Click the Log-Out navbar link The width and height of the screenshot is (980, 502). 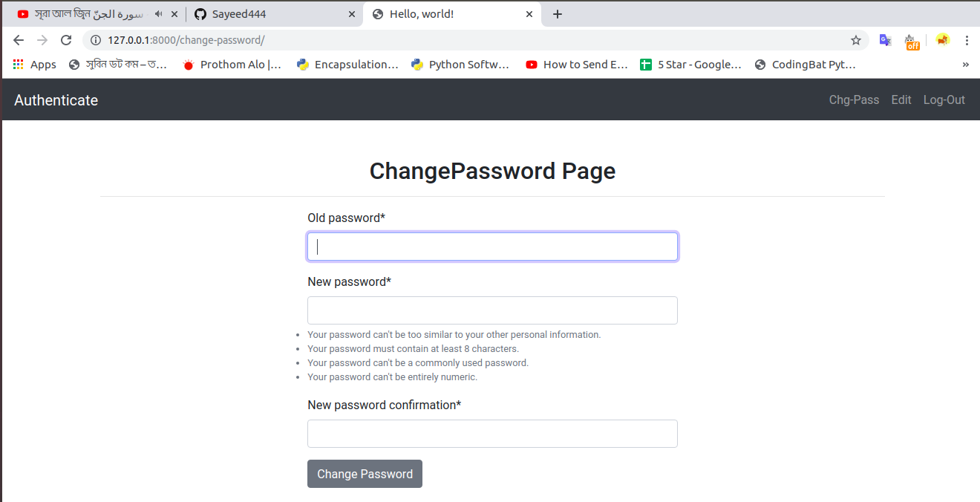(944, 100)
